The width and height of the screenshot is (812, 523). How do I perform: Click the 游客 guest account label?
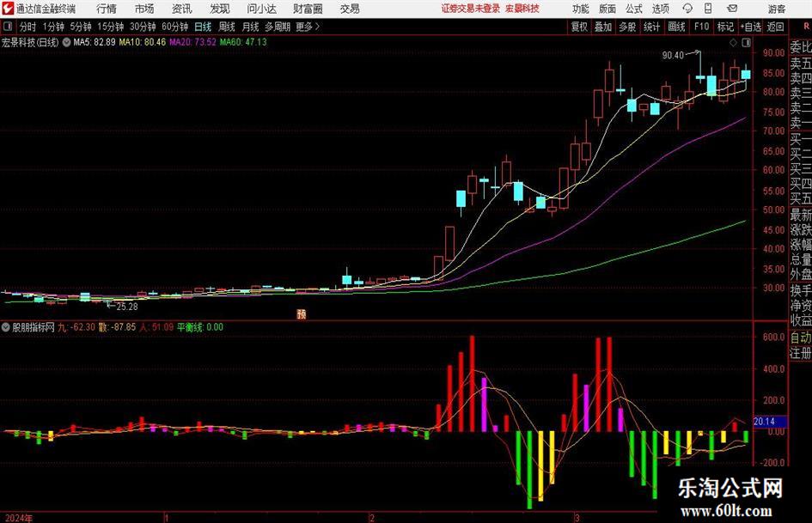[x=777, y=9]
